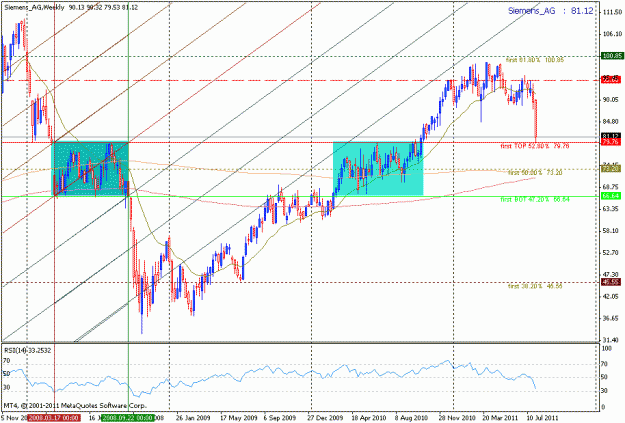Click the green 100.85 price axis tag
Viewport: 625px width, 423px height.
click(612, 56)
